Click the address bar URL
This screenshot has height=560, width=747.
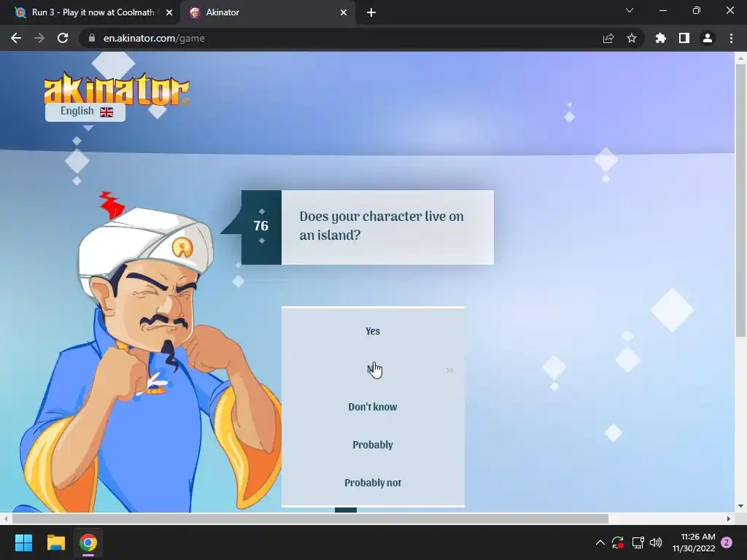pyautogui.click(x=154, y=38)
